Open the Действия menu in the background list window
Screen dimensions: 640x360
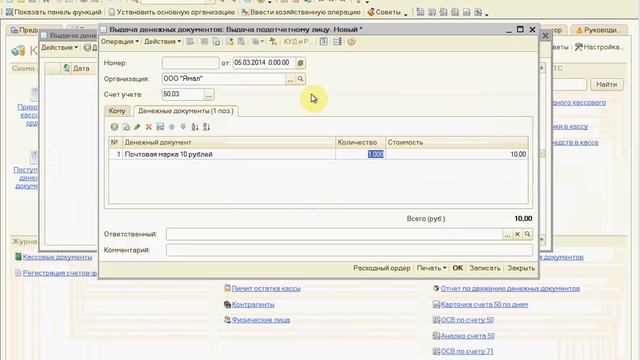(x=59, y=48)
